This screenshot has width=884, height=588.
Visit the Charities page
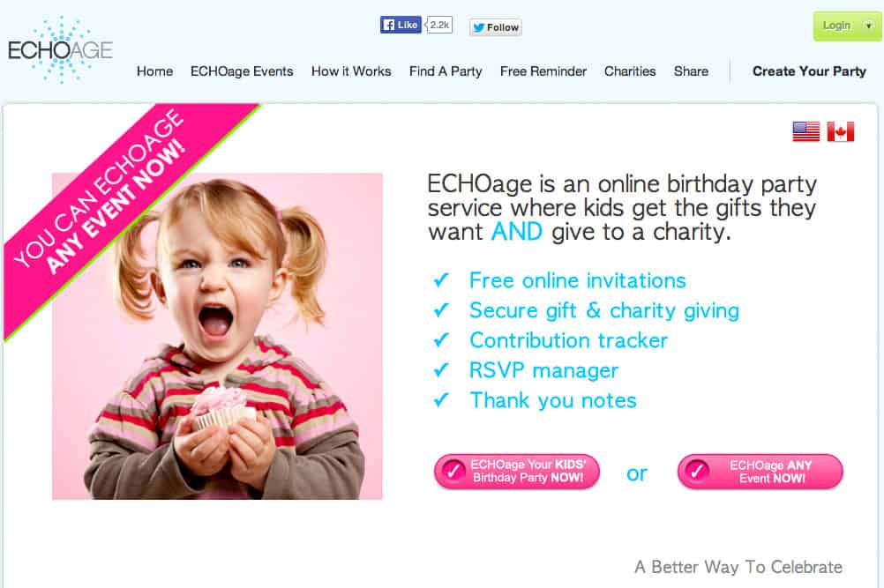pyautogui.click(x=630, y=71)
